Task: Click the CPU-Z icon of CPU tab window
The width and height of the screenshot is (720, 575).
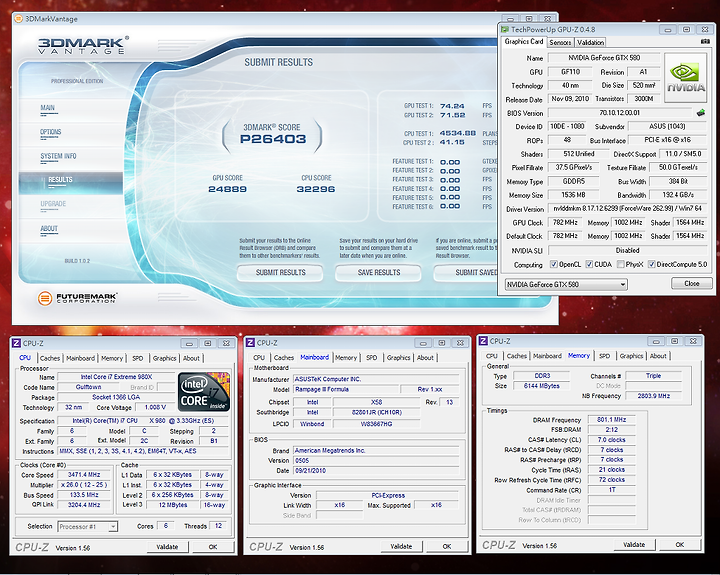Action: [17, 343]
